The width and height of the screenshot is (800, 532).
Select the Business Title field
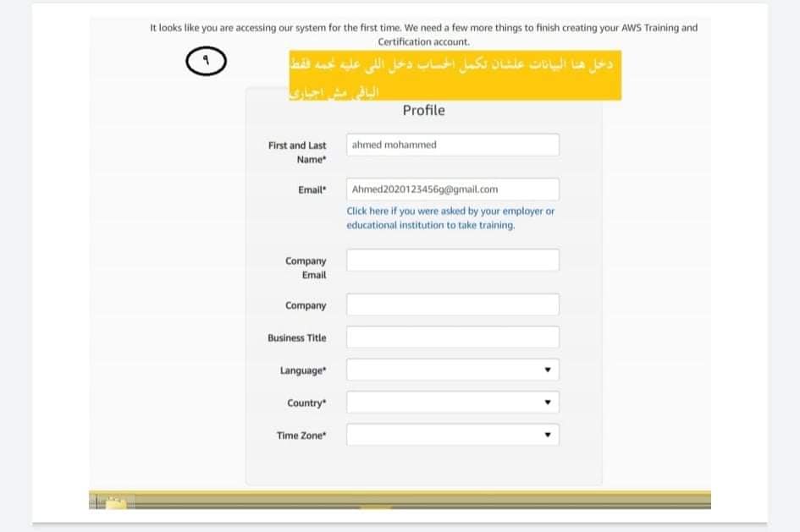click(453, 337)
